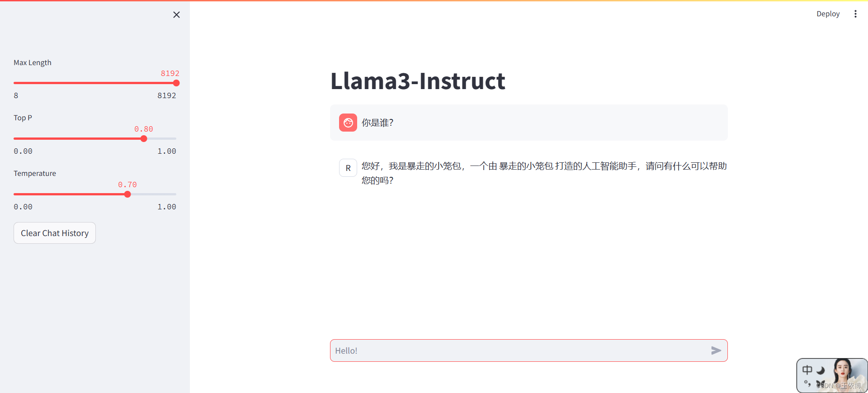Click the Hello! chat input field
This screenshot has height=393, width=868.
pos(497,350)
